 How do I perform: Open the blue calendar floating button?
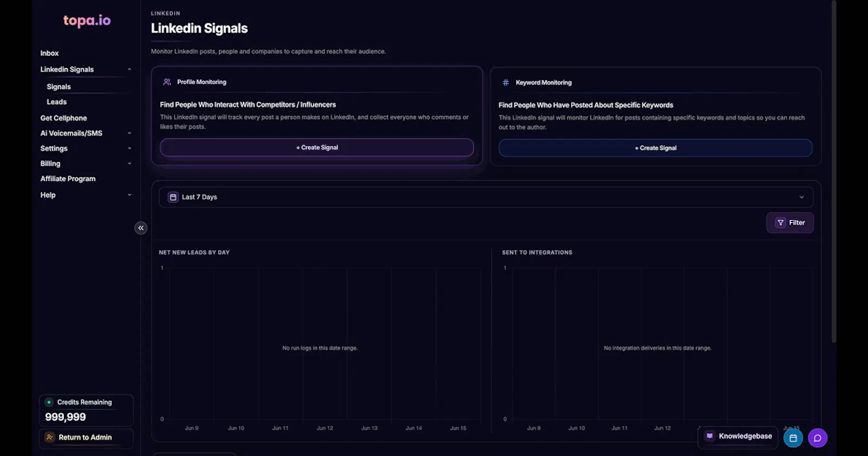pyautogui.click(x=793, y=438)
